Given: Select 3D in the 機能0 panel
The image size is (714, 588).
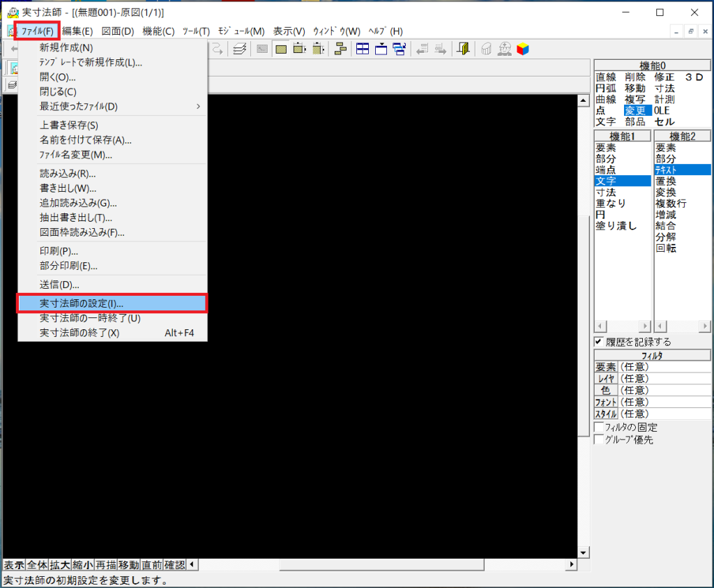Looking at the screenshot, I should point(694,77).
